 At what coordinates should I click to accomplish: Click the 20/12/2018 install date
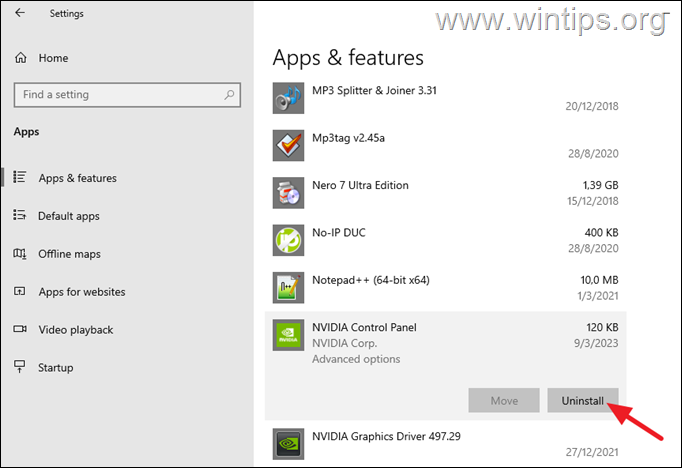coord(592,106)
